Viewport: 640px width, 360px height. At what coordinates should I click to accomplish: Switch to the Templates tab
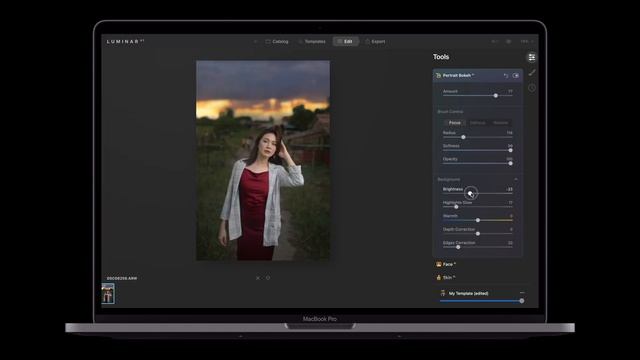312,42
